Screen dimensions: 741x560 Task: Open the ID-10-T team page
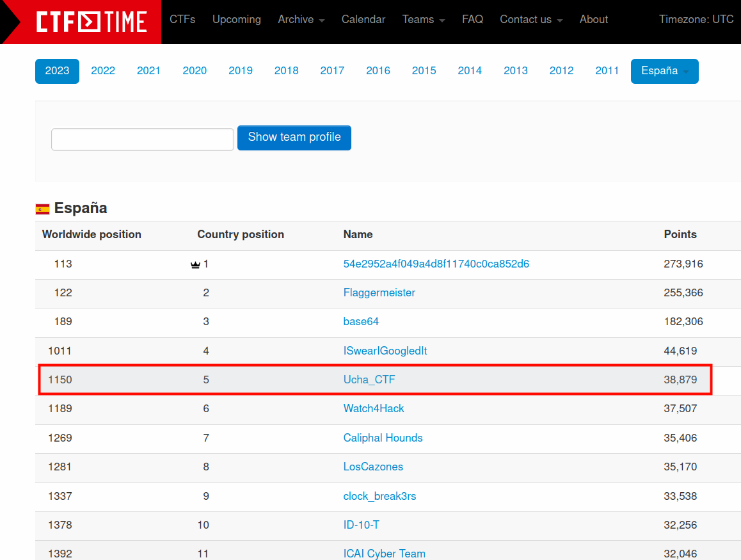coord(361,525)
